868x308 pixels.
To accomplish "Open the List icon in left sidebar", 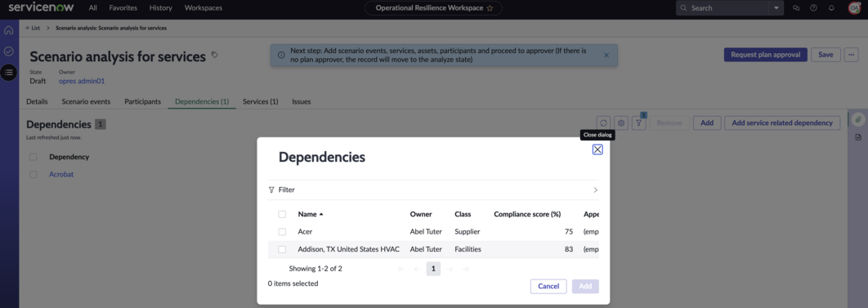I will [8, 73].
